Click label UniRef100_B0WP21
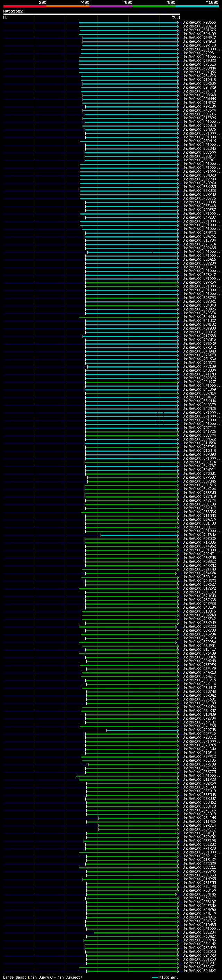Image resolution: width=222 pixels, height=980 pixels. (x=199, y=470)
